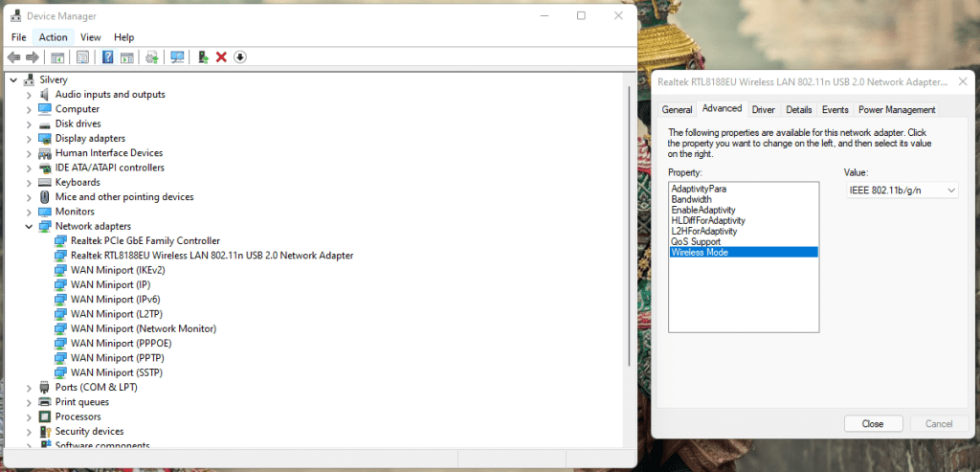The width and height of the screenshot is (980, 472).
Task: Switch to the Power Management tab
Action: (x=897, y=109)
